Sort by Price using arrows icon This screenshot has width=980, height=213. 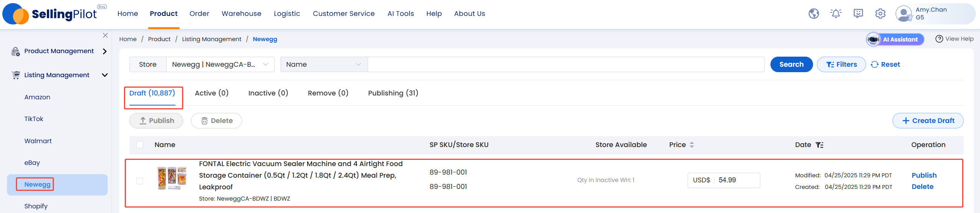pyautogui.click(x=692, y=145)
